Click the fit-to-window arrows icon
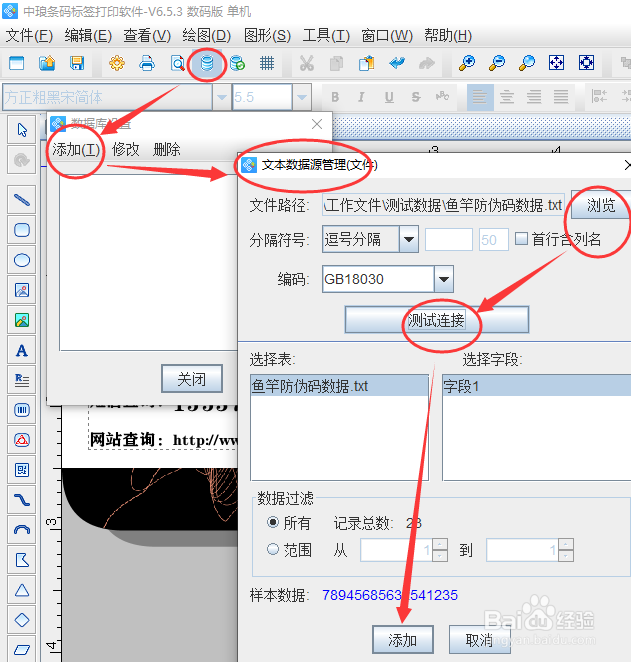Screen dimensions: 631x662 pyautogui.click(x=556, y=63)
